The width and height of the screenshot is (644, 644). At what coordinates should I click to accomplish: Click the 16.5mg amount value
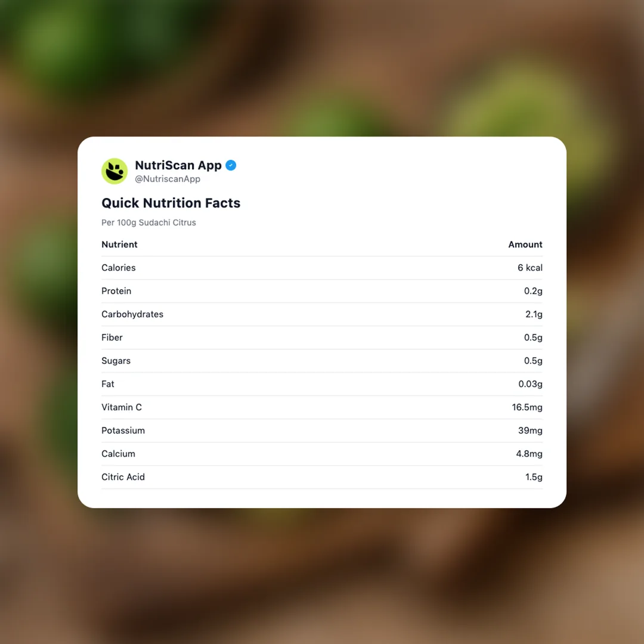click(527, 407)
